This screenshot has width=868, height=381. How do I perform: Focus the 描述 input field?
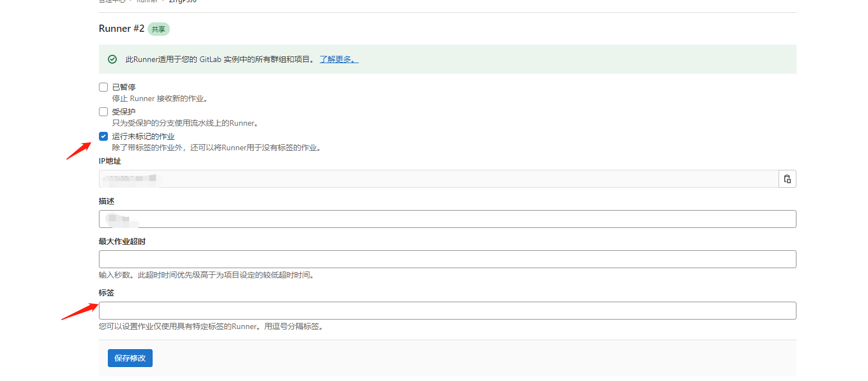(x=447, y=219)
